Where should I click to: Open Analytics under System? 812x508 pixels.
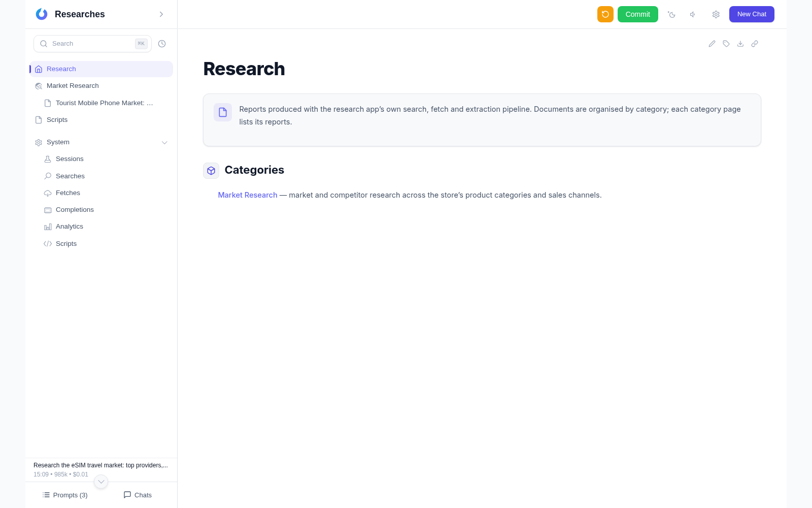pyautogui.click(x=101, y=227)
